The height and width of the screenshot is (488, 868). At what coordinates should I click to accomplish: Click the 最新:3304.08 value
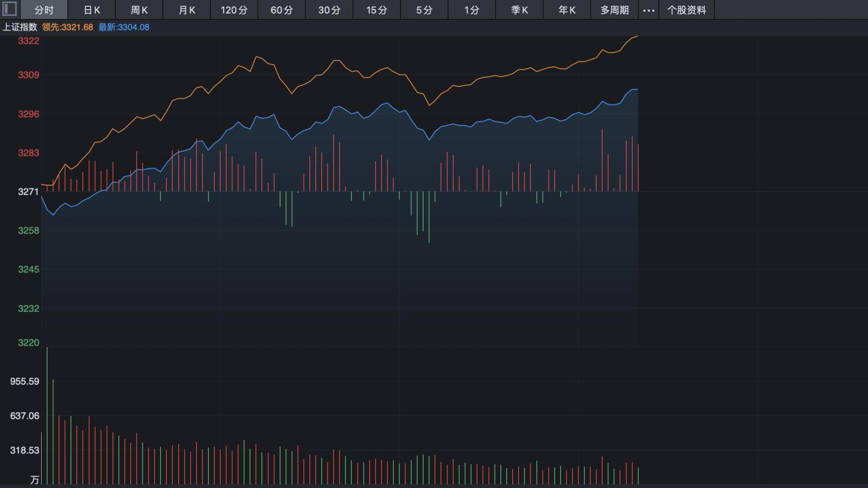(x=124, y=27)
